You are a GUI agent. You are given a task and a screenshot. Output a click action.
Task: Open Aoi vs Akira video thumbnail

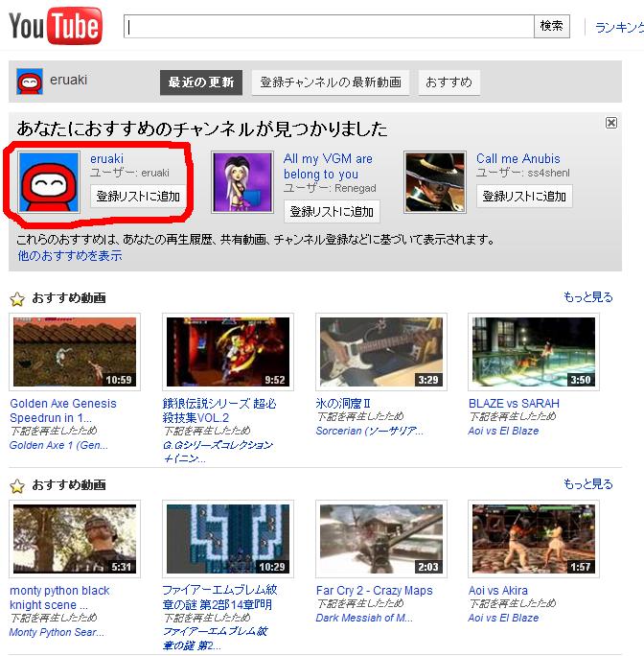tap(534, 539)
